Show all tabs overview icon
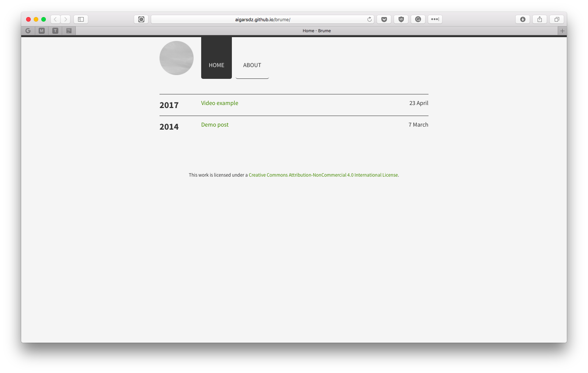The width and height of the screenshot is (588, 373). click(x=557, y=19)
